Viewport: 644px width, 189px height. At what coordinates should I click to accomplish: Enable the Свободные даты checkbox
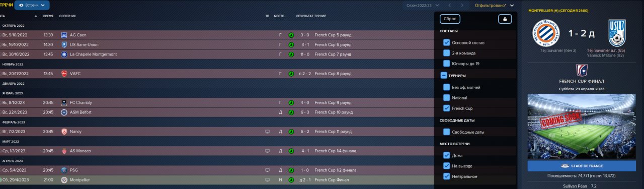[x=446, y=132]
